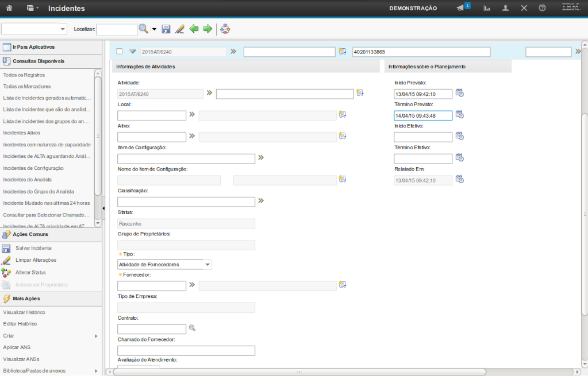
Task: Open the Início Previsto calendar picker
Action: [459, 93]
